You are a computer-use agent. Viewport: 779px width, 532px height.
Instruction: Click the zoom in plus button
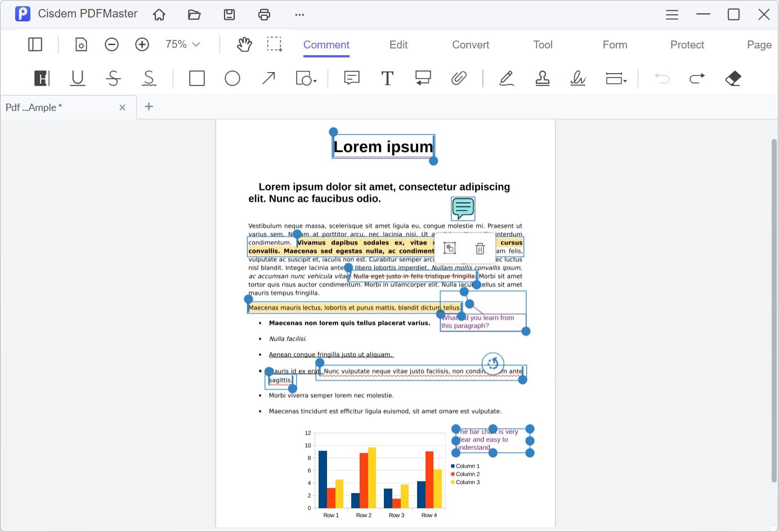click(142, 44)
